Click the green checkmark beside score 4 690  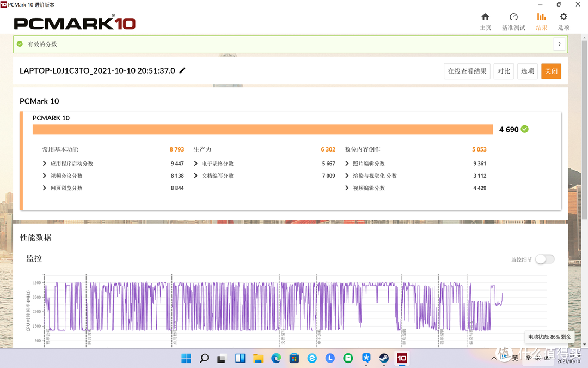coord(525,129)
